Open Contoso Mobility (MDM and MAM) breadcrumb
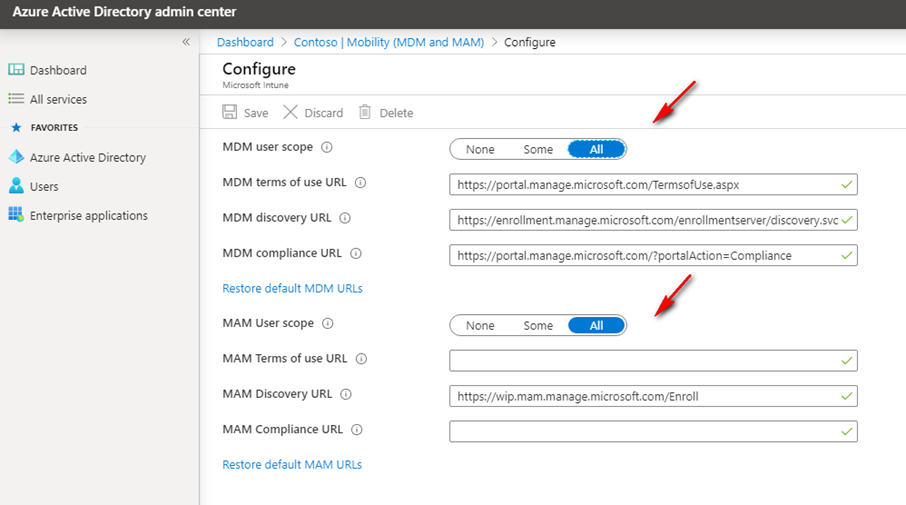Viewport: 906px width, 505px height. coord(389,42)
